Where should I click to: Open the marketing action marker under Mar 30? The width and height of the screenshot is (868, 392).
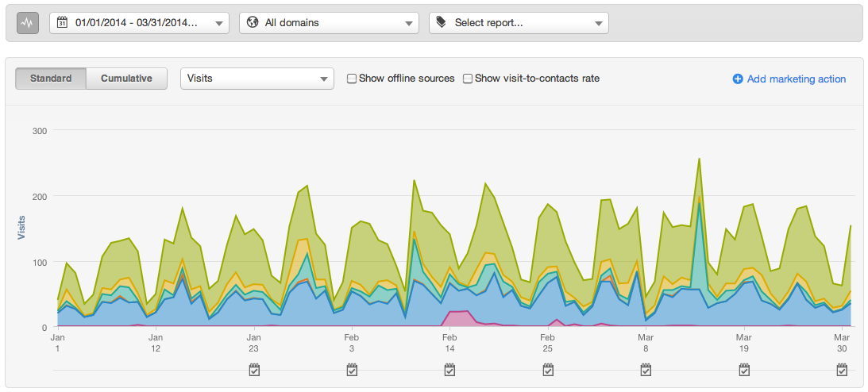(842, 370)
